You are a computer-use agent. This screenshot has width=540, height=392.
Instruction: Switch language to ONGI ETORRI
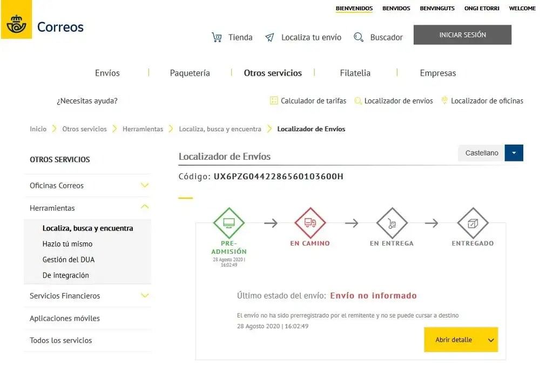(482, 8)
